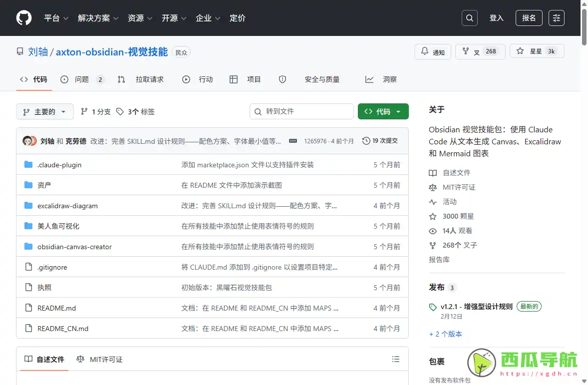Switch to the 拉取请求 tab
The height and width of the screenshot is (385, 588).
click(141, 79)
